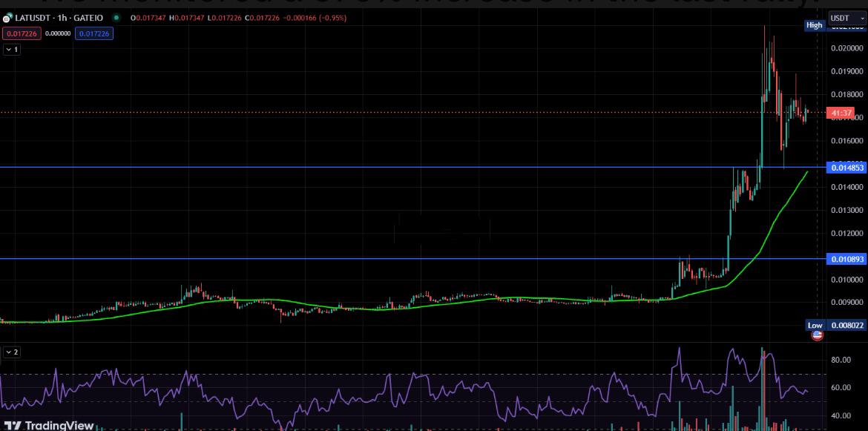The image size is (868, 431).
Task: Click the LATUSDT coin logo icon
Action: click(7, 19)
